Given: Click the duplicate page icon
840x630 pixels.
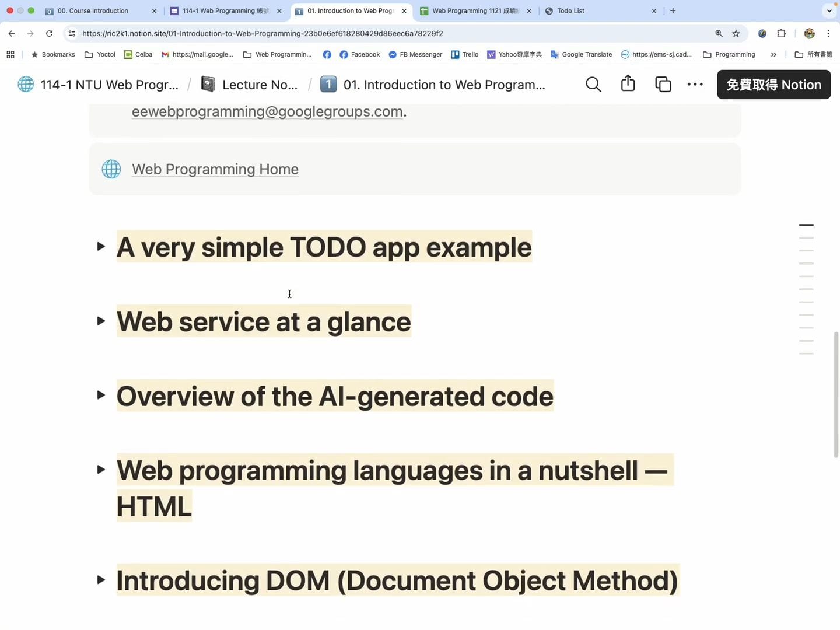Looking at the screenshot, I should (663, 85).
